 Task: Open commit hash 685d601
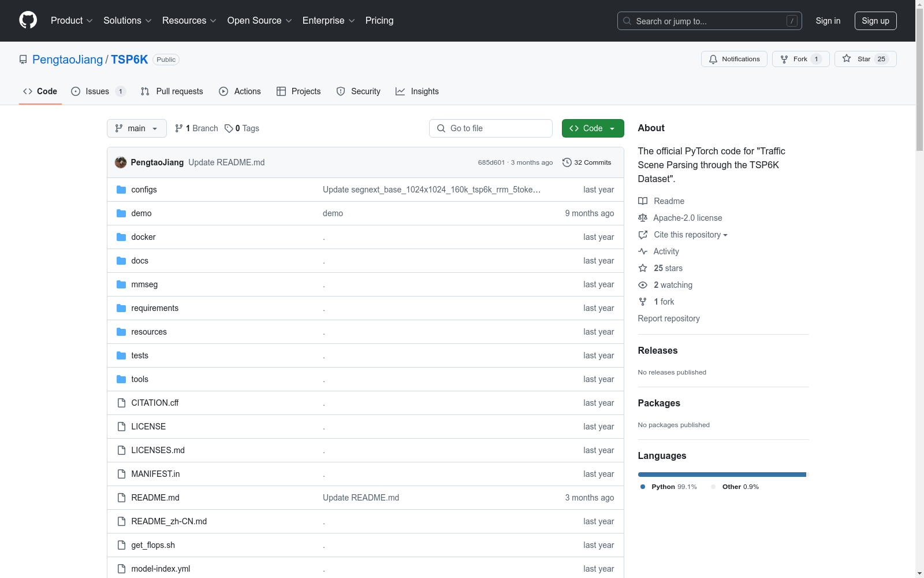pyautogui.click(x=491, y=162)
